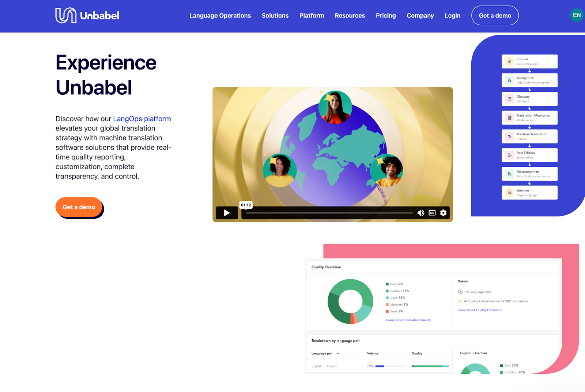
Task: Open the EN language selector
Action: click(577, 15)
